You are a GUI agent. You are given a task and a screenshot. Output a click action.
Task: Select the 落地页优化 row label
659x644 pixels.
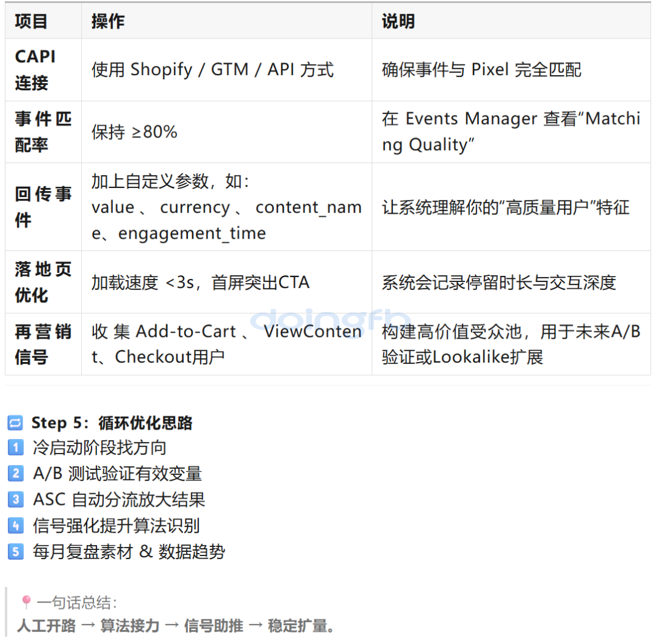coord(43,282)
